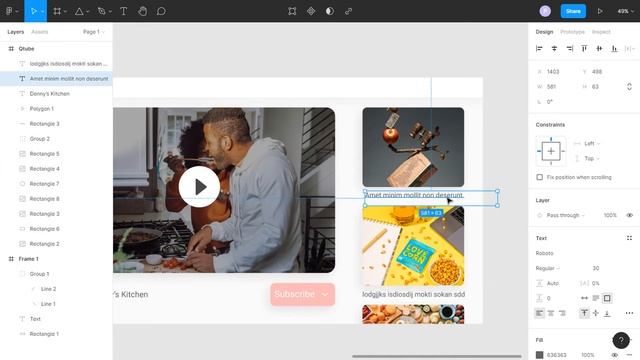Set text align left
This screenshot has height=360, width=640.
(539, 313)
